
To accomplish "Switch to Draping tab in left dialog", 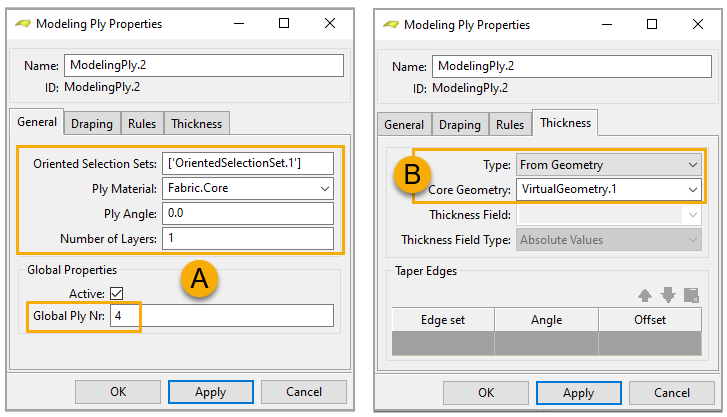I will click(92, 124).
